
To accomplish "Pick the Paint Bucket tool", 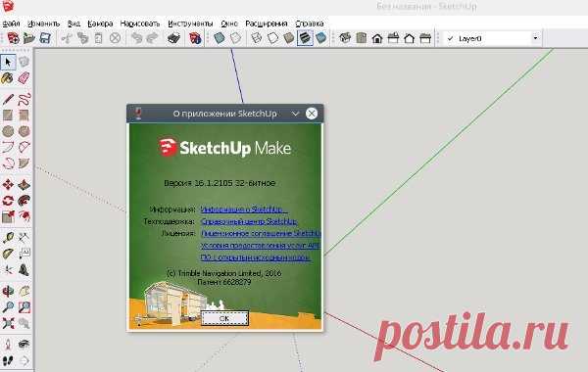I will pos(8,78).
